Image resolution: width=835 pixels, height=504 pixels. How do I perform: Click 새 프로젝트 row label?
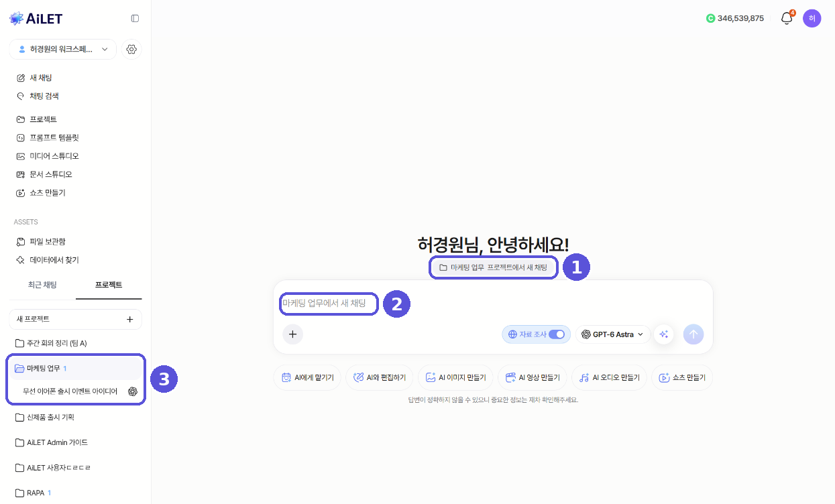pos(33,320)
